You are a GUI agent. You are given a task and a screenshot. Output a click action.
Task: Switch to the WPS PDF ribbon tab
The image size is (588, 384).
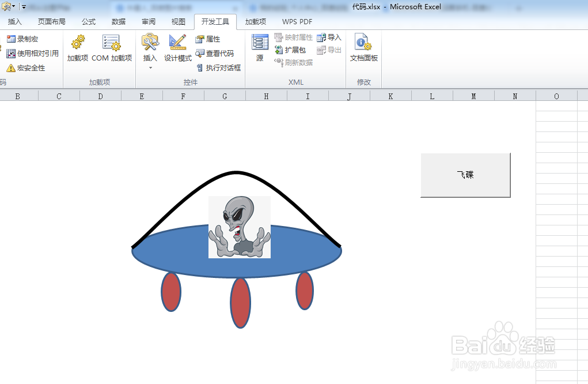(x=296, y=21)
